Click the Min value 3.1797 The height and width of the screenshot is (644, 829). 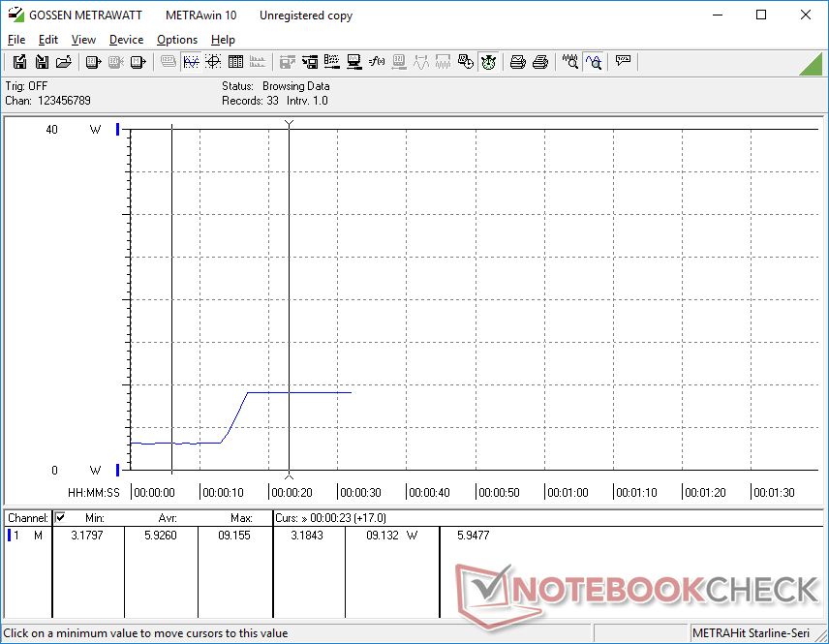pos(87,536)
